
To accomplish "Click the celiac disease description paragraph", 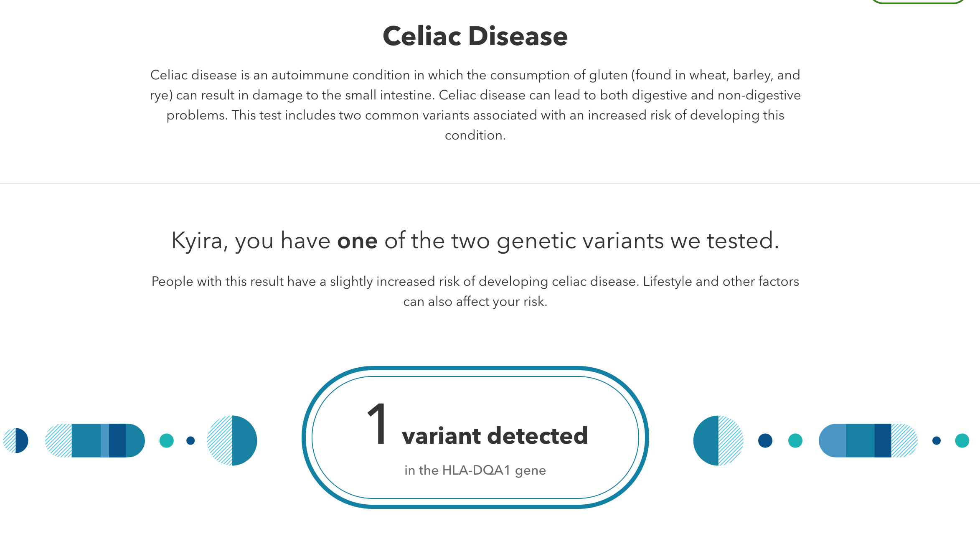I will 475,105.
